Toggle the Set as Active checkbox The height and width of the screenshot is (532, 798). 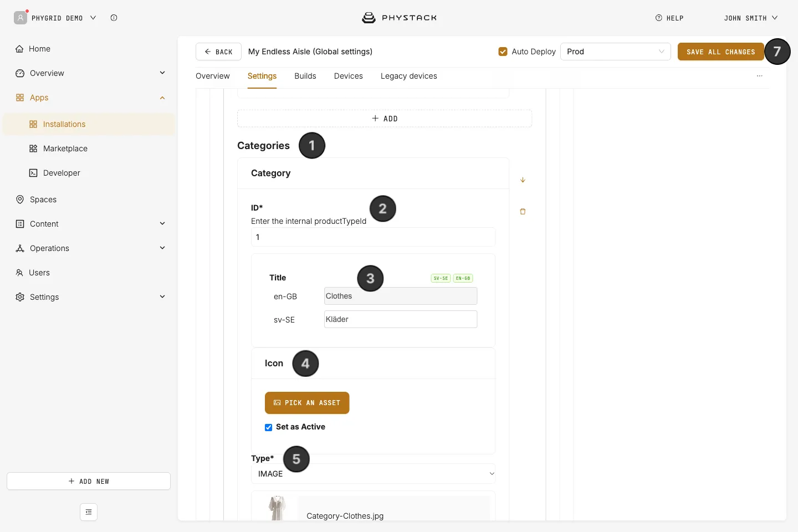click(268, 427)
